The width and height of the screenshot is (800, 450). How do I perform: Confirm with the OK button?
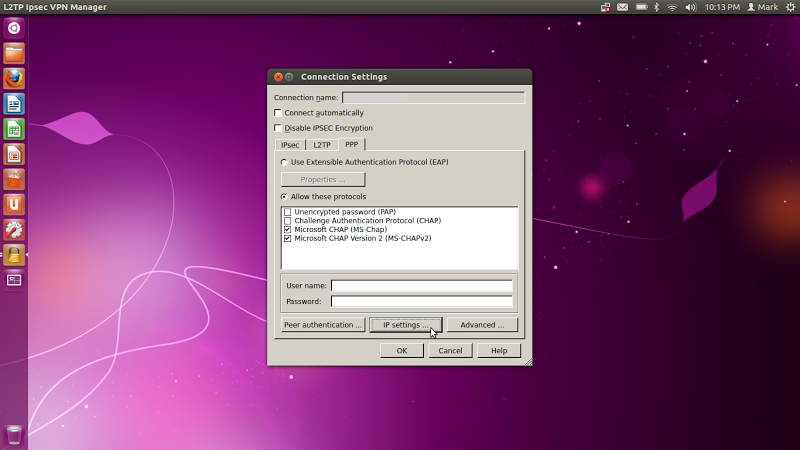click(402, 351)
